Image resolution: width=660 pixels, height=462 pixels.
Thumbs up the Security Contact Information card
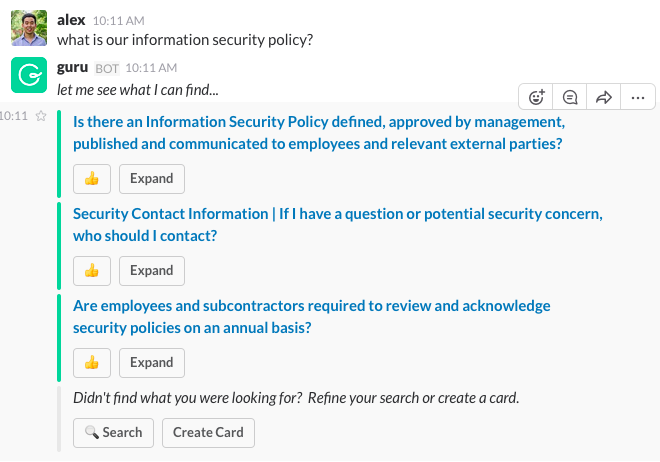click(92, 271)
